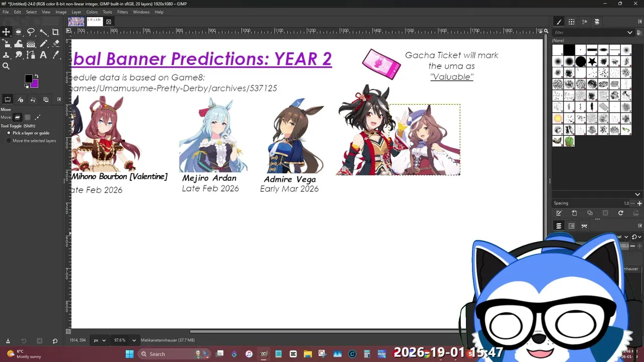Select the Color Picker eyedropper tool

coord(55,55)
